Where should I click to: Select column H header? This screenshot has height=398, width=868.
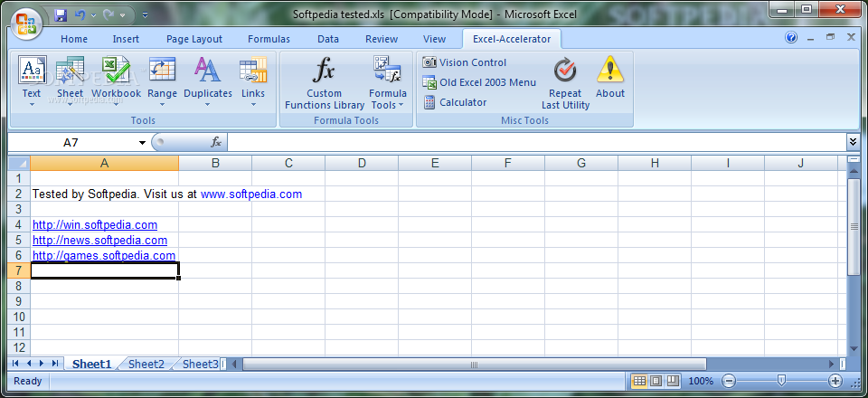pyautogui.click(x=655, y=163)
